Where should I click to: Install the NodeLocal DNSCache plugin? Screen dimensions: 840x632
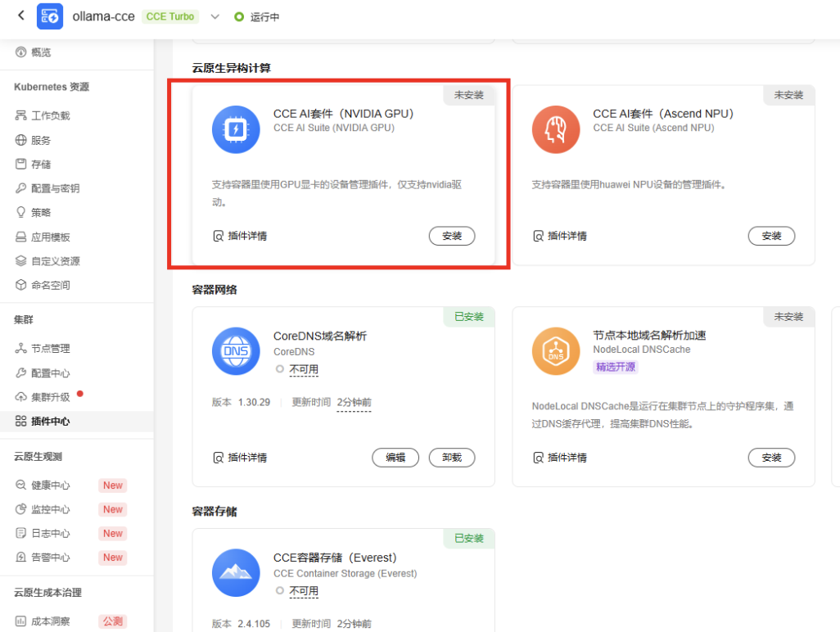(x=771, y=458)
